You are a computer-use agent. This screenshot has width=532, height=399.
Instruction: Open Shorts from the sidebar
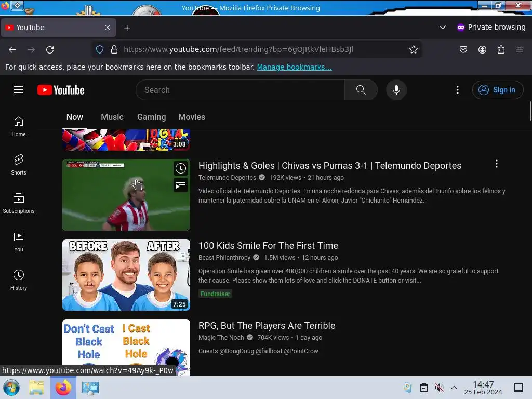(19, 165)
